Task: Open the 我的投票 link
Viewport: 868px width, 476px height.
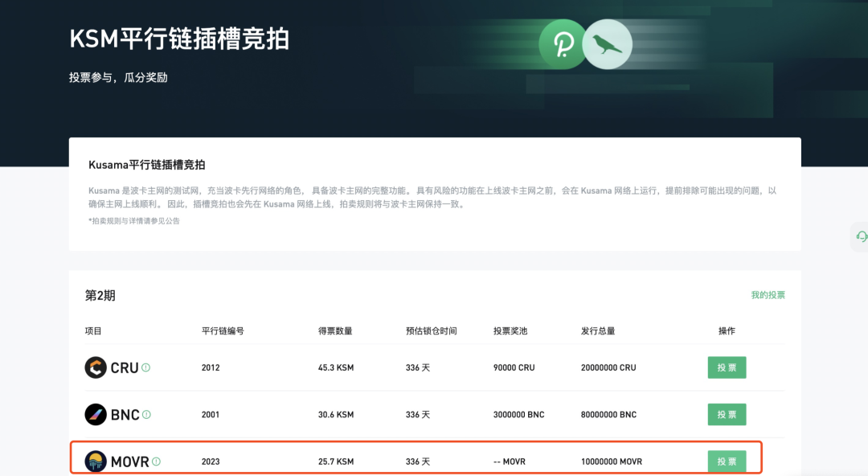Action: (768, 295)
